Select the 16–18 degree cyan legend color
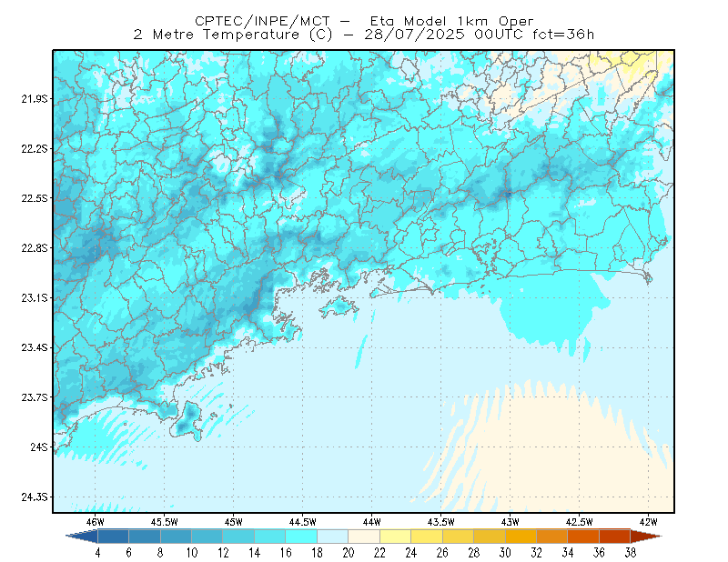728x562 pixels. point(301,537)
